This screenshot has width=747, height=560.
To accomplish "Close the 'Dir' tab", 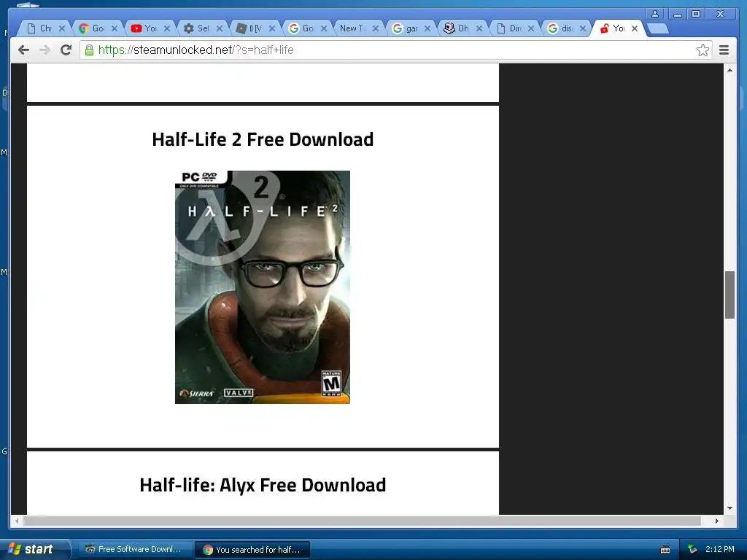I will [x=531, y=28].
